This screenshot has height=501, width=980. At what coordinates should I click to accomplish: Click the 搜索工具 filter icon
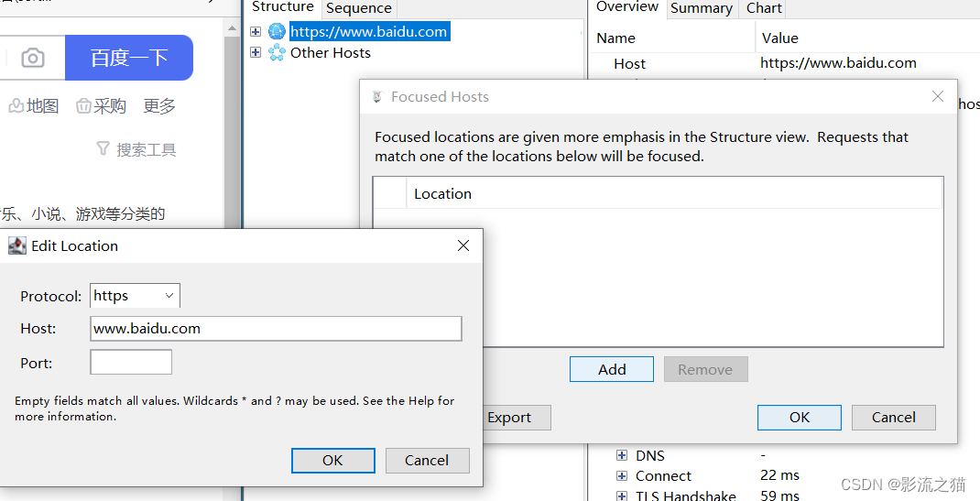click(x=103, y=148)
